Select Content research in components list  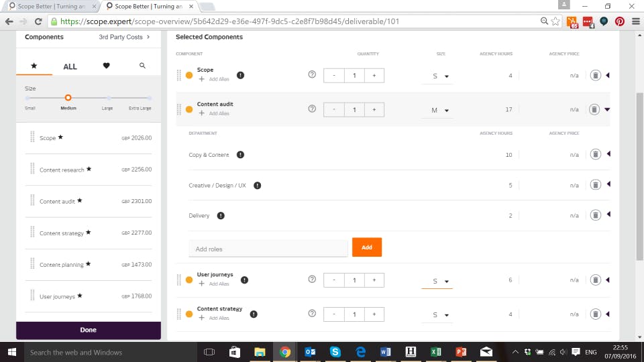pos(89,170)
